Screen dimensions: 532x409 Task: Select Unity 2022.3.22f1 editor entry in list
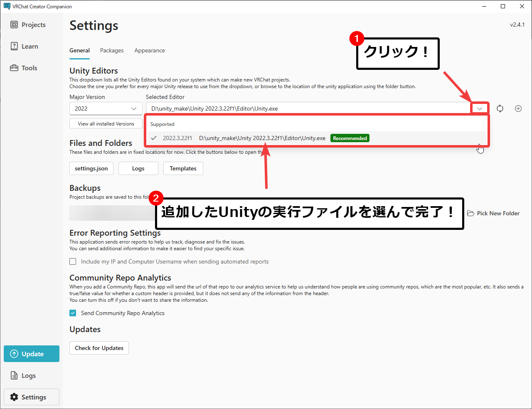(x=317, y=138)
